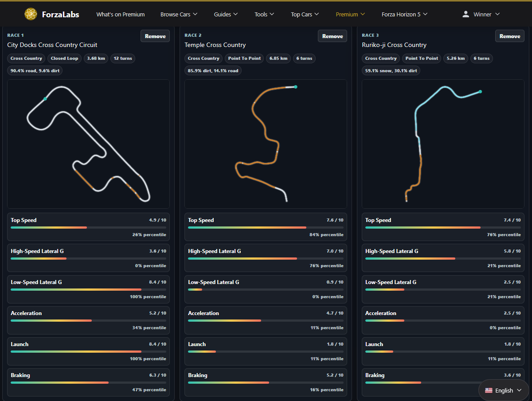Click the 3.68 km tag
Image resolution: width=532 pixels, height=401 pixels.
96,58
